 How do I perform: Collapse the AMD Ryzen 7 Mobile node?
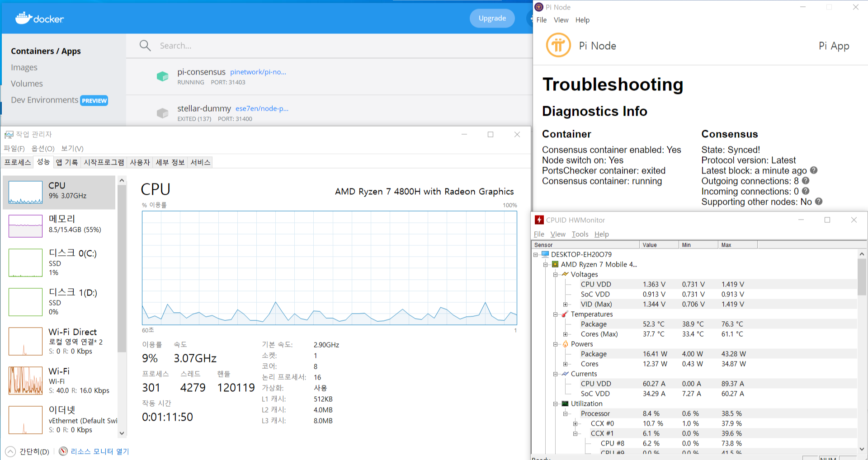pyautogui.click(x=546, y=265)
